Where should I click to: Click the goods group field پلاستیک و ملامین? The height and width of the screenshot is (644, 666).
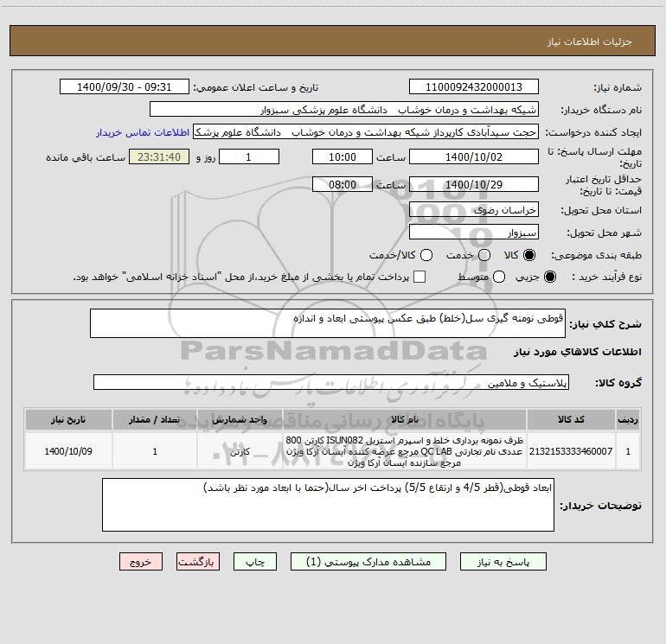(331, 382)
